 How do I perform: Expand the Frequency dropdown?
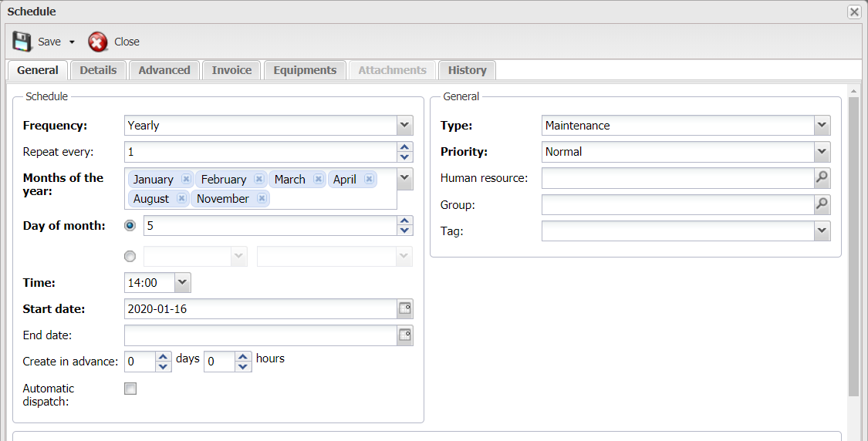tap(404, 125)
